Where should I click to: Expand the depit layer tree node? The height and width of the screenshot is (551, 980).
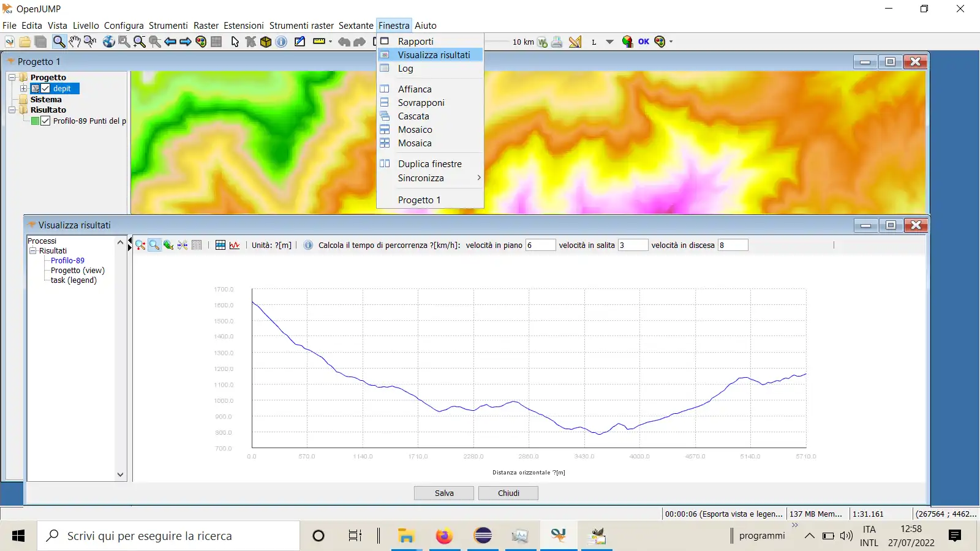[24, 89]
